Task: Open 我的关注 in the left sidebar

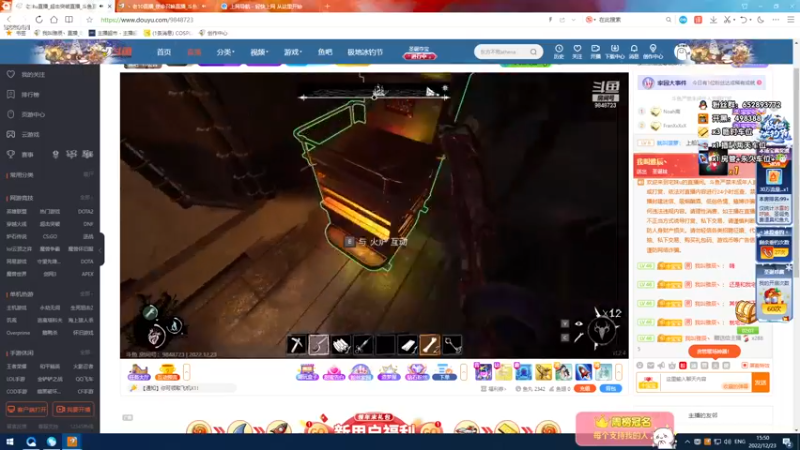Action: pyautogui.click(x=27, y=74)
